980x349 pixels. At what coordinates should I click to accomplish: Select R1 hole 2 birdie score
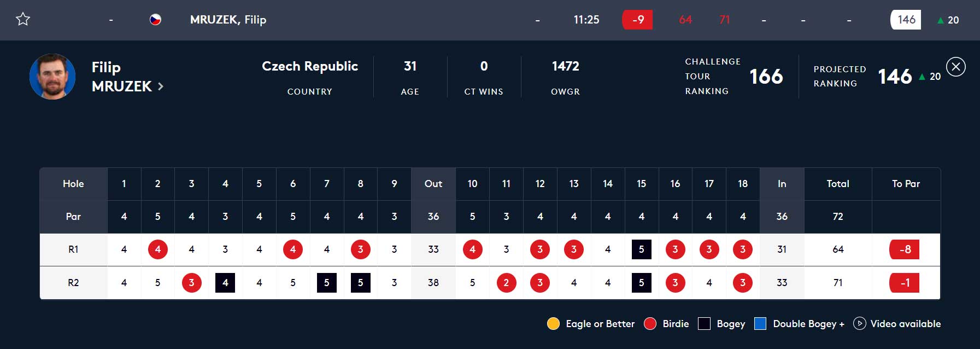click(157, 249)
